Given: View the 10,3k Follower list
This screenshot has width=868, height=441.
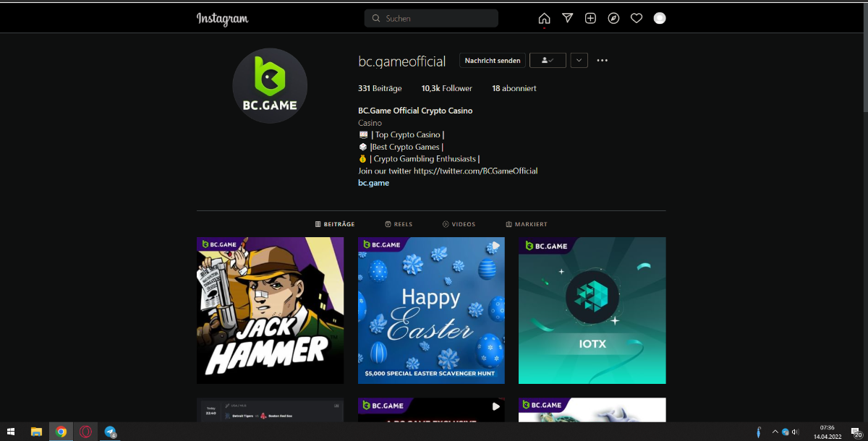Looking at the screenshot, I should point(446,88).
